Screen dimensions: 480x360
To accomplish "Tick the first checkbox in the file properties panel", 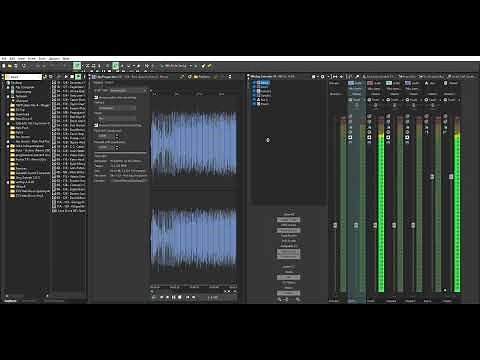I will click(x=96, y=98).
